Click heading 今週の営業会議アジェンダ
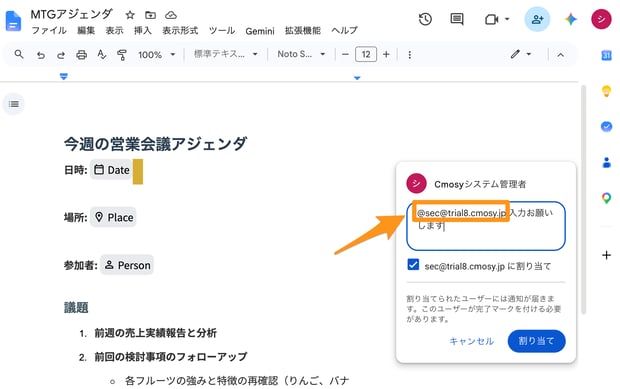620x389 pixels. pos(155,144)
